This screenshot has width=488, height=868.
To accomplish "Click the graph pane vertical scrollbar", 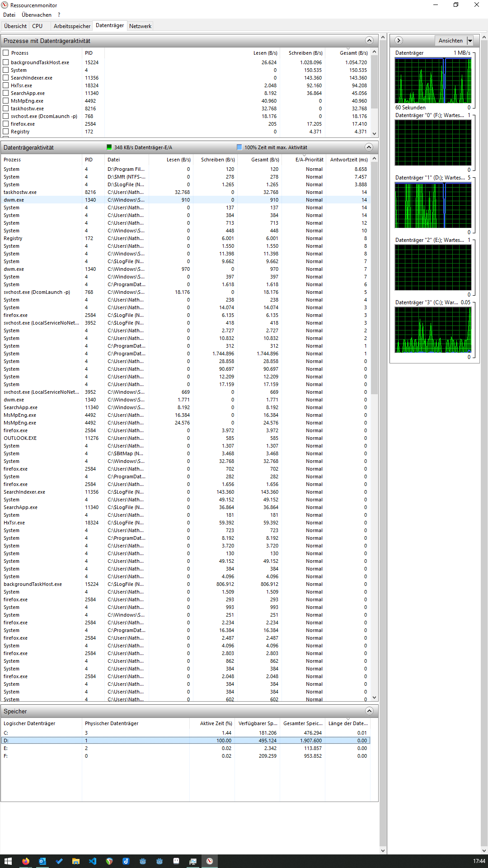I will 484,443.
